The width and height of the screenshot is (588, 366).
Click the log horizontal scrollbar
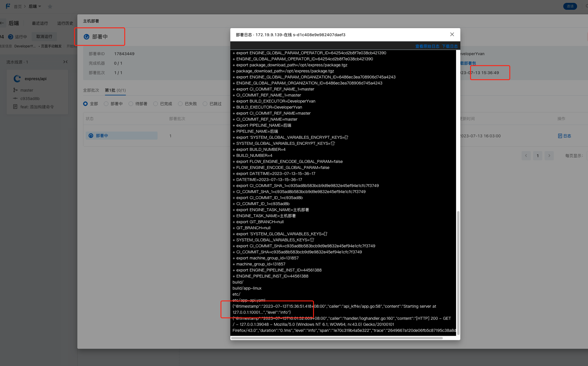tap(336, 338)
